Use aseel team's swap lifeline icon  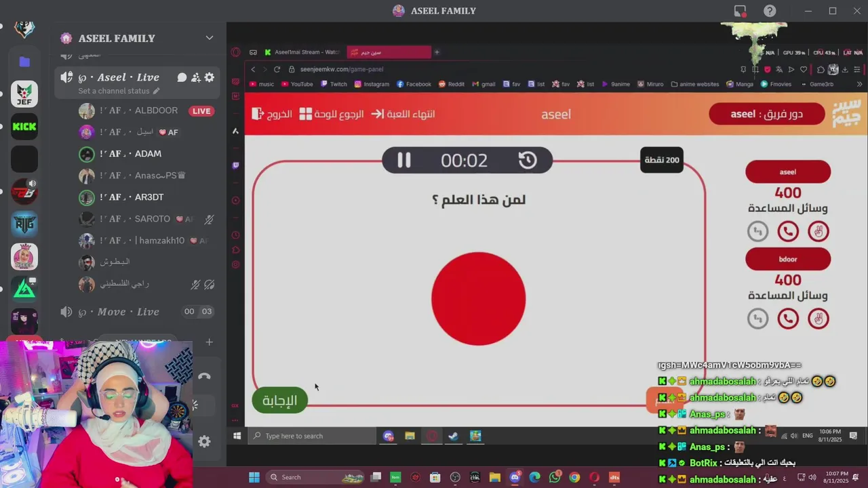(x=757, y=232)
